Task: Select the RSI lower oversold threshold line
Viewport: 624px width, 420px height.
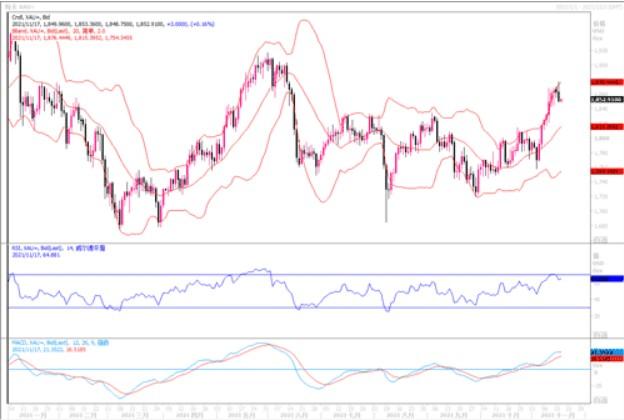Action: (x=300, y=307)
